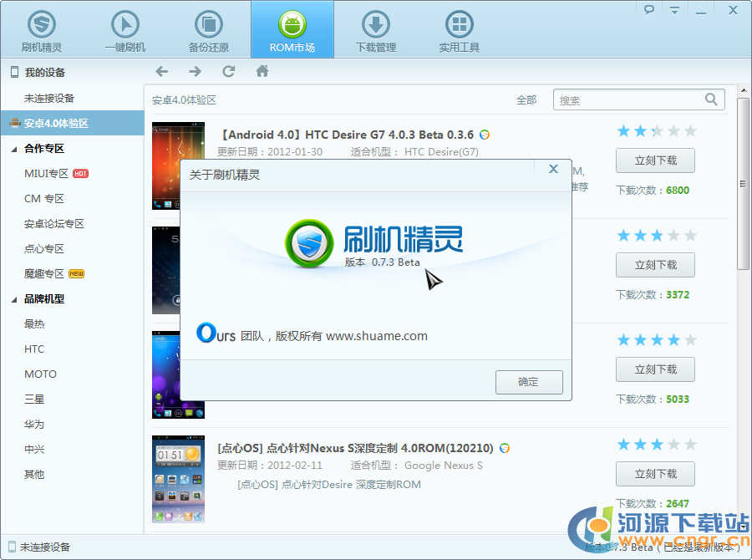Switch to 备份还原 backup restore tab
The image size is (752, 560).
click(x=209, y=31)
